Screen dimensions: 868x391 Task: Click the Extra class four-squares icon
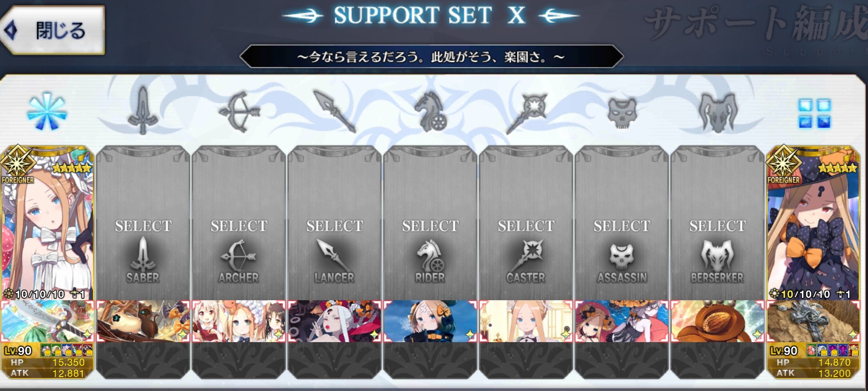pos(814,113)
